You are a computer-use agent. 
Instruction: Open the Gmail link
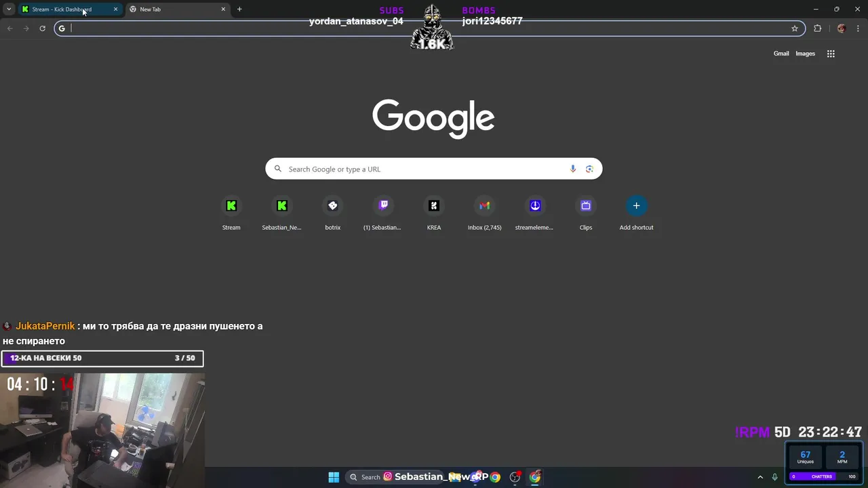click(x=781, y=54)
